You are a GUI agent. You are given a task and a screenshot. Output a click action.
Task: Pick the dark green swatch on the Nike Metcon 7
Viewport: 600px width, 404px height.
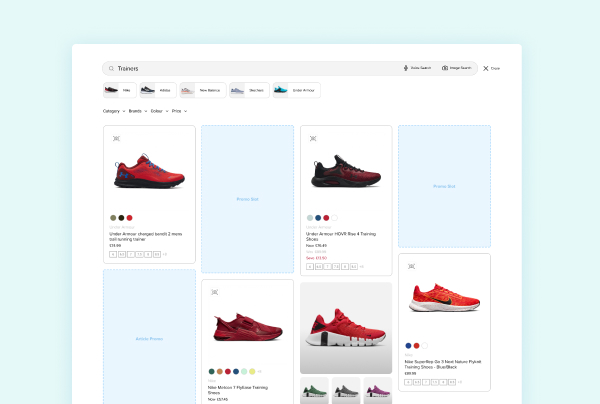tap(211, 371)
